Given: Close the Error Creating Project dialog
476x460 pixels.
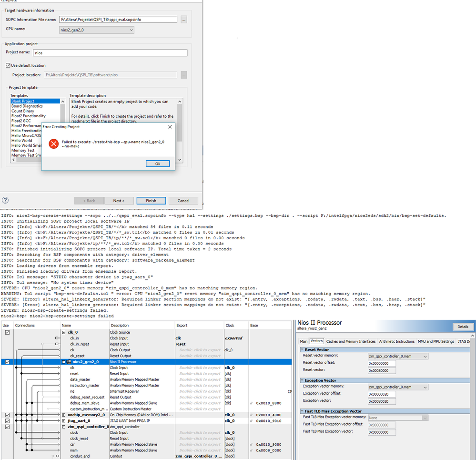Looking at the screenshot, I should (170, 127).
